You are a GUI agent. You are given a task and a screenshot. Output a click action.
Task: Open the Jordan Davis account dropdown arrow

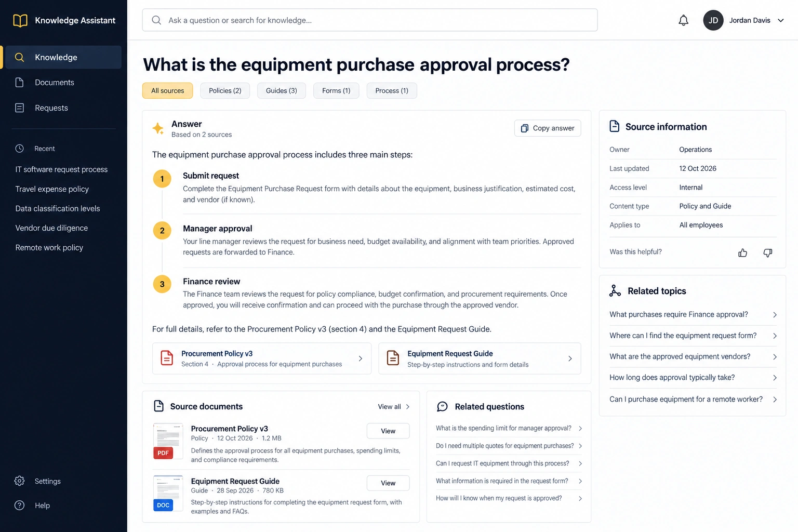(x=781, y=20)
